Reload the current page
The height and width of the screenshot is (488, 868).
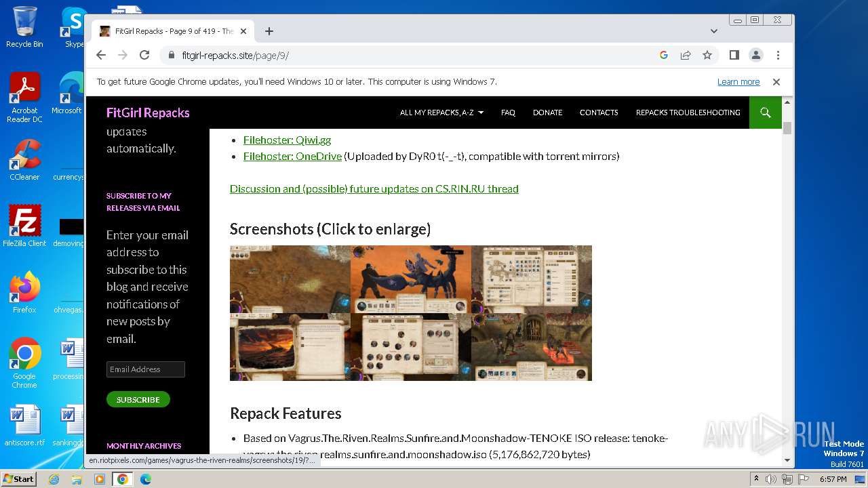coord(144,55)
